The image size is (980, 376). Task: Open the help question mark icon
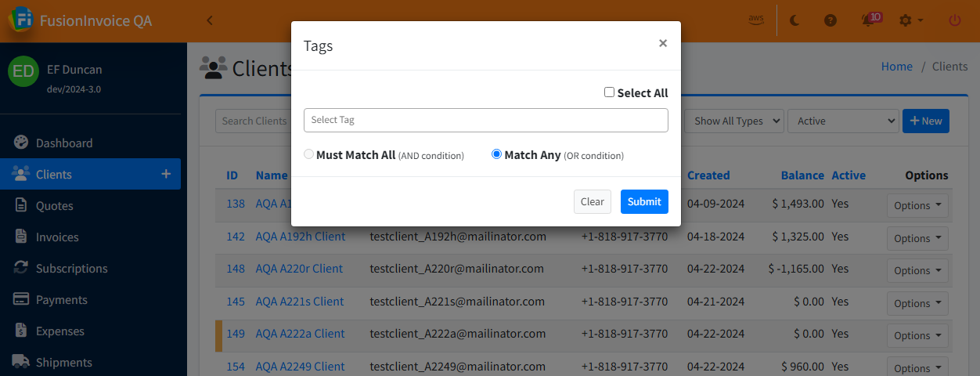(x=830, y=20)
